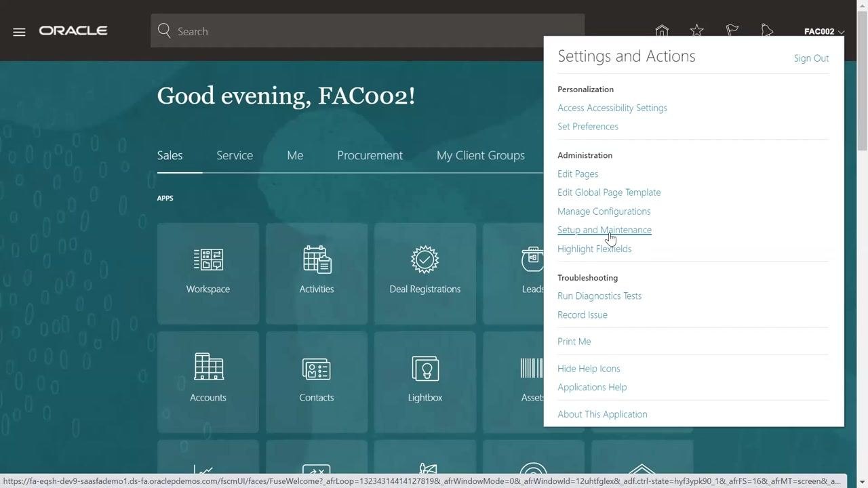Open the hamburger navigator menu
Viewport: 868px width, 488px height.
pos(19,32)
